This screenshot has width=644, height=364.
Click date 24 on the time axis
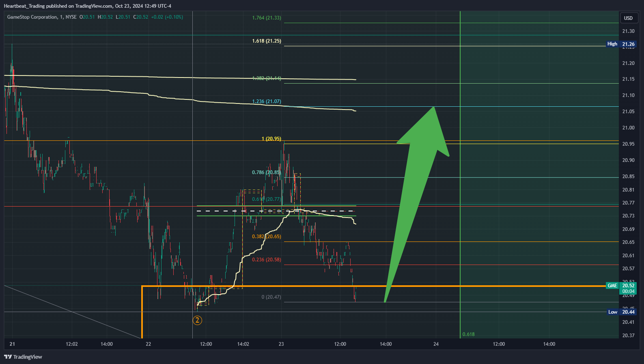[x=436, y=344]
